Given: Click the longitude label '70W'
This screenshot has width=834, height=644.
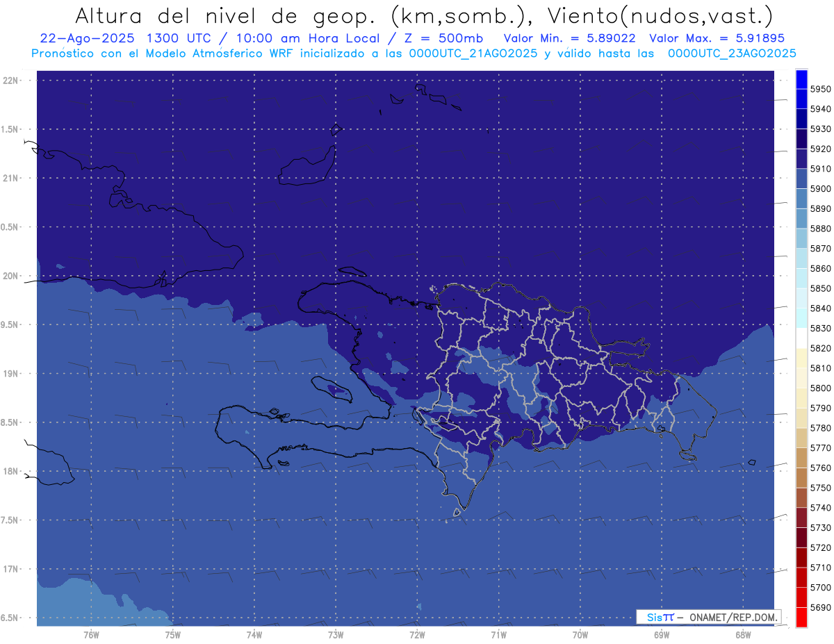Looking at the screenshot, I should coord(580,635).
